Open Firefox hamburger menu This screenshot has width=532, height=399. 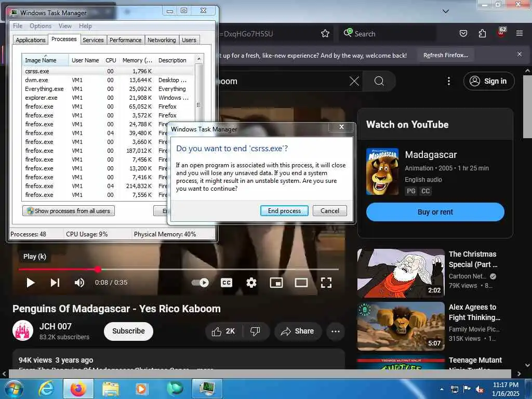tap(520, 33)
